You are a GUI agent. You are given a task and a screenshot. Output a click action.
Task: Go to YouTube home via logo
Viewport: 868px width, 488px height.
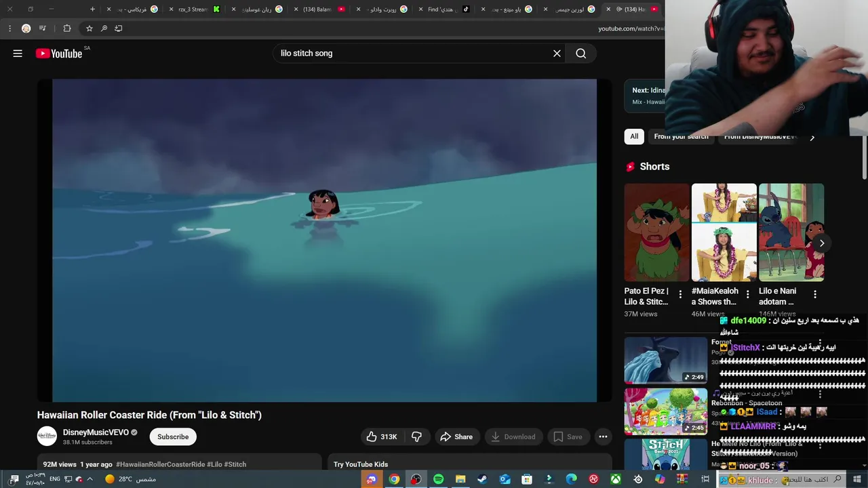(59, 54)
